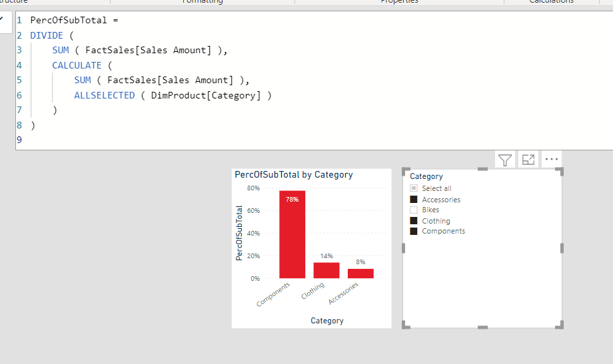The image size is (613, 364).
Task: Click the slicer's bottom-middle resize handle
Action: 483,327
